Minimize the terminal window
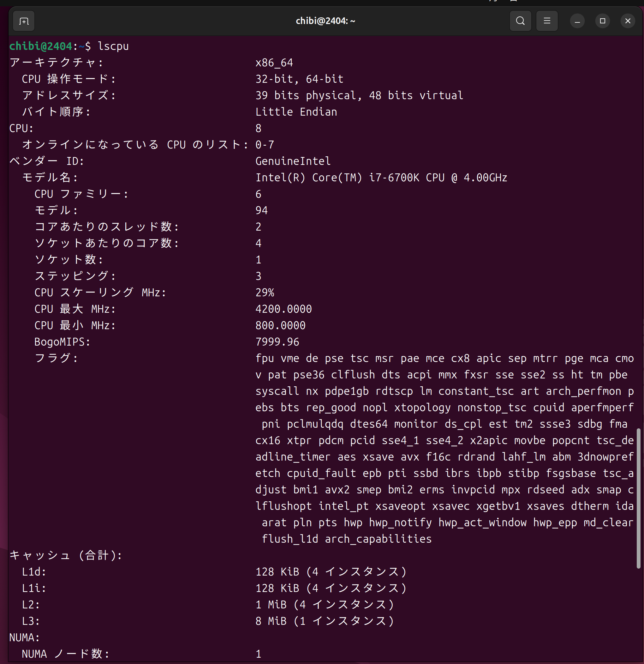This screenshot has height=664, width=644. pyautogui.click(x=577, y=21)
